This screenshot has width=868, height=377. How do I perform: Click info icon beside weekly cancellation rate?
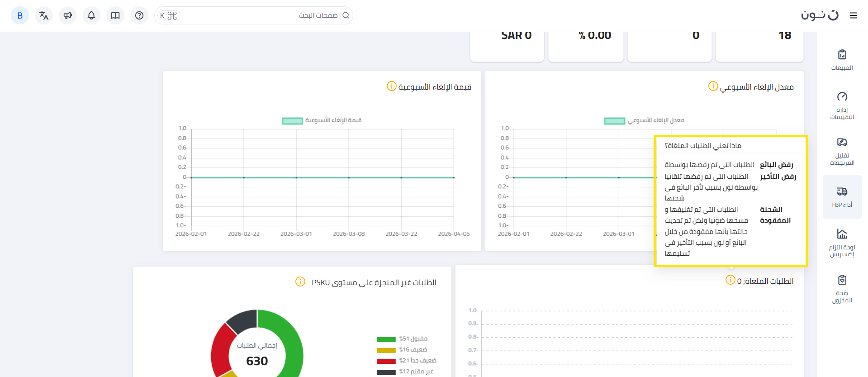point(713,86)
